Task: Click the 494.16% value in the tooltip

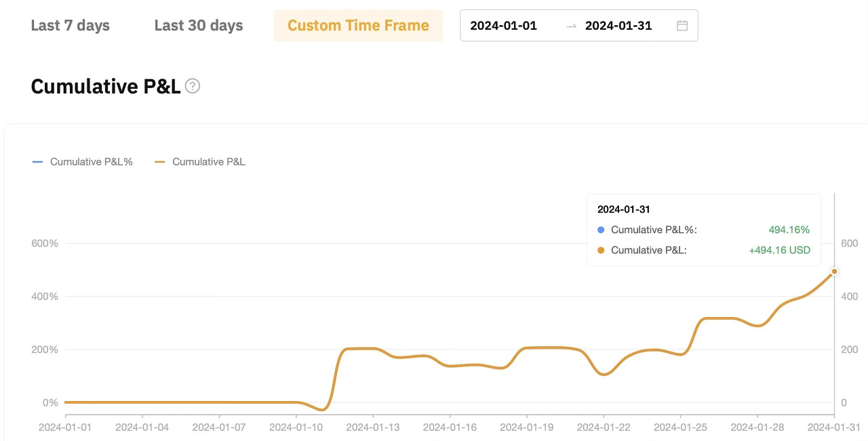Action: 789,230
